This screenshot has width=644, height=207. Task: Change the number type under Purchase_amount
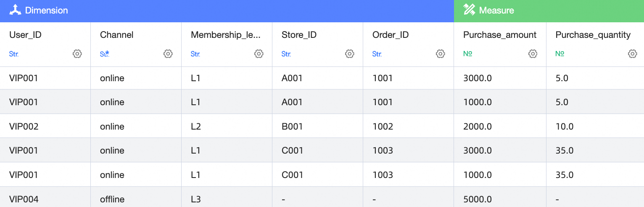467,54
